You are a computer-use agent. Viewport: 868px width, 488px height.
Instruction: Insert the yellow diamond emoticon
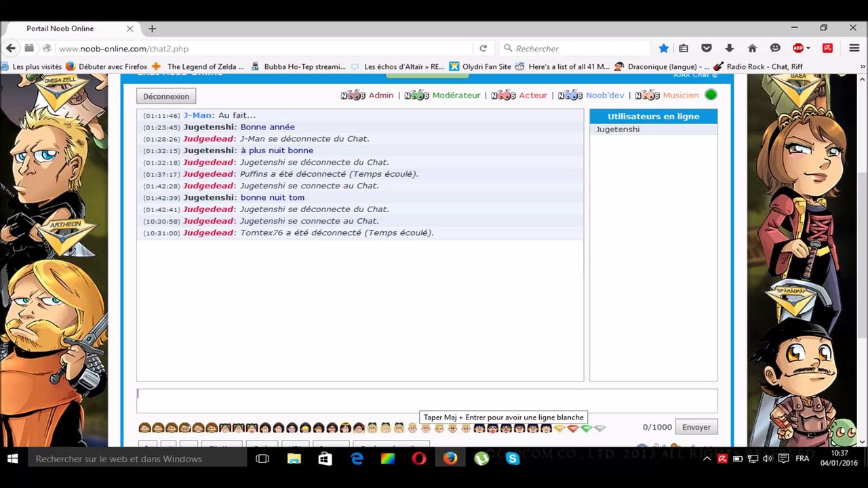tap(559, 428)
